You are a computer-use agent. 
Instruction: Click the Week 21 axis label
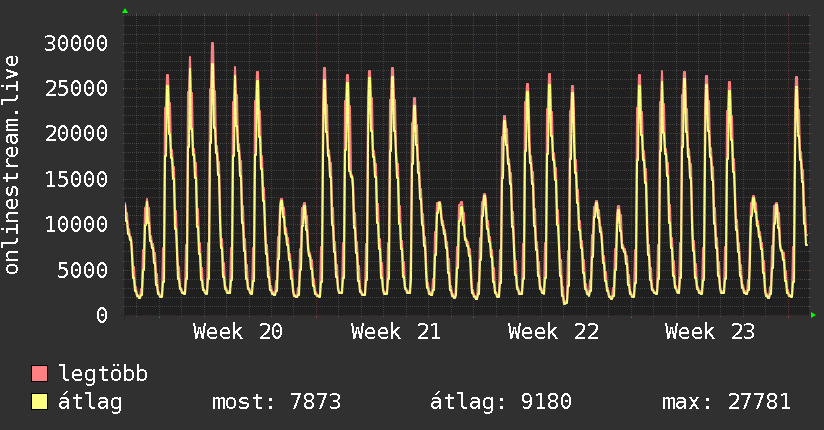[396, 332]
